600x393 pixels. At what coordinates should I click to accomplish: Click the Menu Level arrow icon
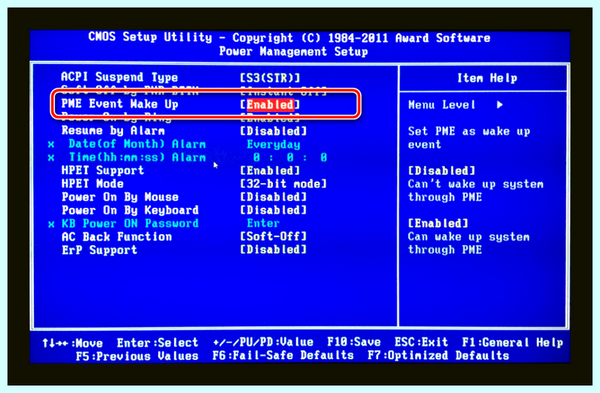(x=499, y=105)
